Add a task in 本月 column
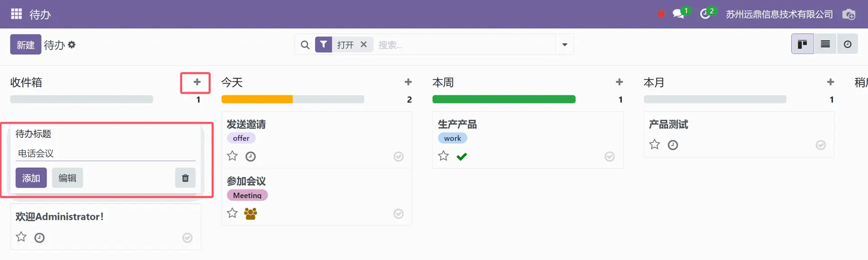Screen dimensions: 868x260 [830, 82]
